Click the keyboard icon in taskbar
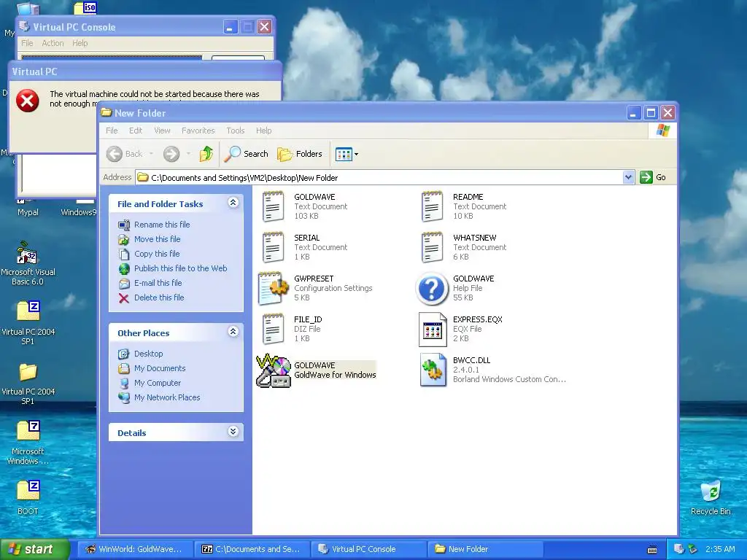The width and height of the screenshot is (747, 560). (x=652, y=550)
